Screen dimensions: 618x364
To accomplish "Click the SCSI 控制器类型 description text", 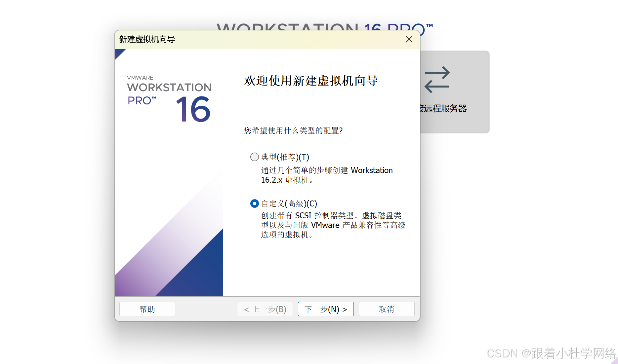I will tap(333, 225).
